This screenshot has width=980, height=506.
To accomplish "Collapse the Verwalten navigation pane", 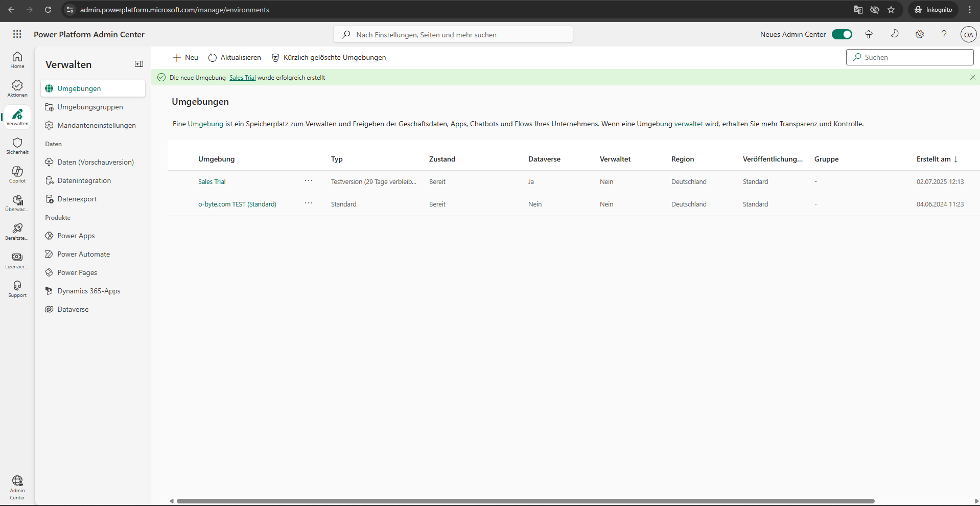I will [139, 64].
